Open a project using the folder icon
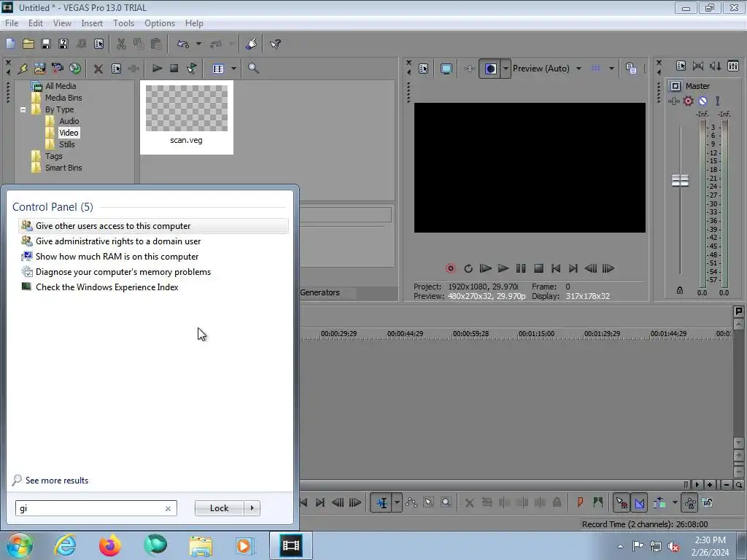The height and width of the screenshot is (560, 747). pyautogui.click(x=28, y=44)
